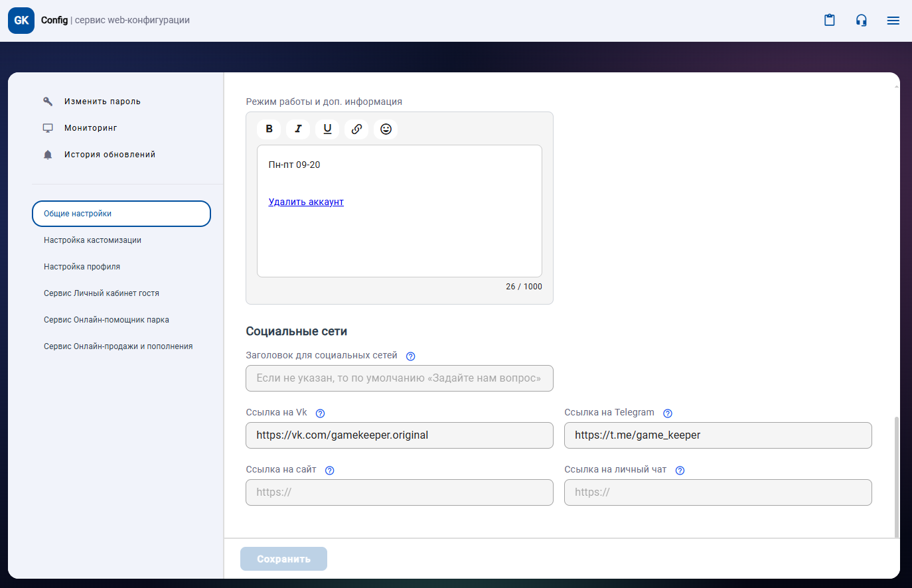Apply italic formatting in the editor
The image size is (912, 588).
[298, 129]
